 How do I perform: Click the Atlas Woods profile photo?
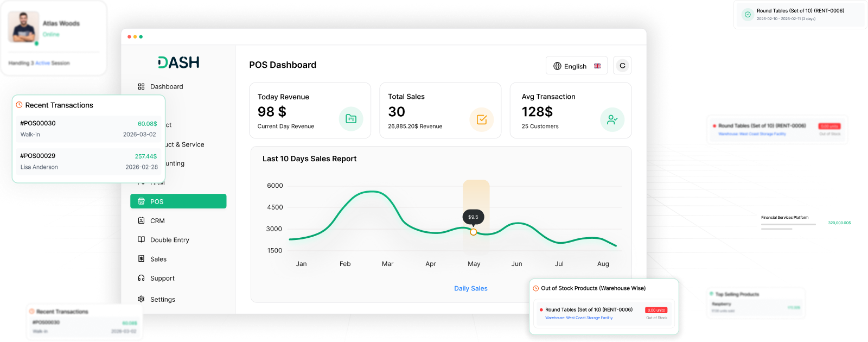click(x=23, y=27)
